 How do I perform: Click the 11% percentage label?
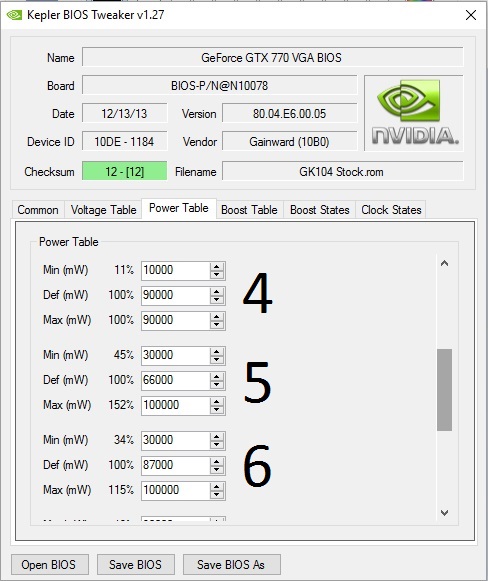[x=124, y=270]
